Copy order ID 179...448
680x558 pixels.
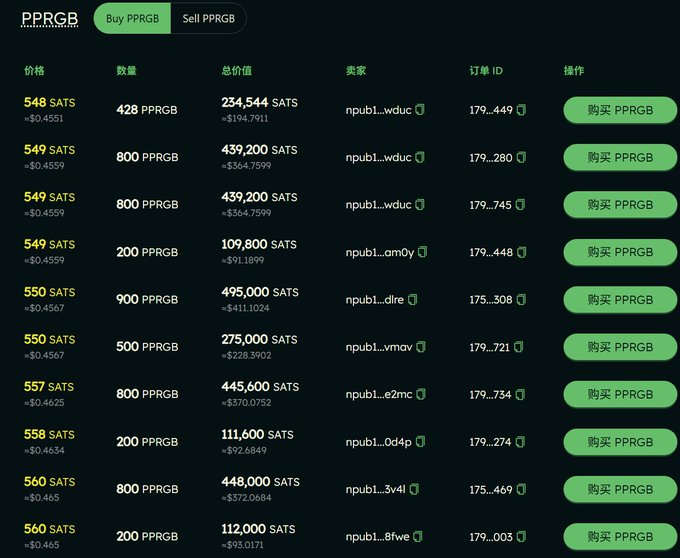click(x=522, y=251)
